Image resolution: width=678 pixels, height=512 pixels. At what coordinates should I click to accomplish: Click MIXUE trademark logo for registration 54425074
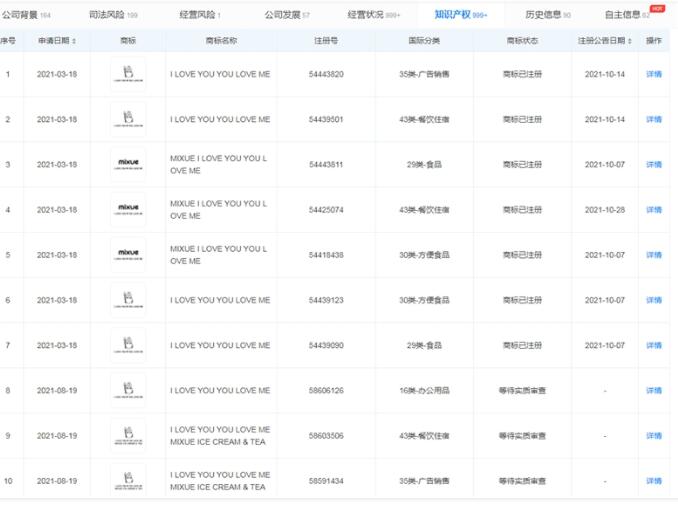(x=128, y=209)
